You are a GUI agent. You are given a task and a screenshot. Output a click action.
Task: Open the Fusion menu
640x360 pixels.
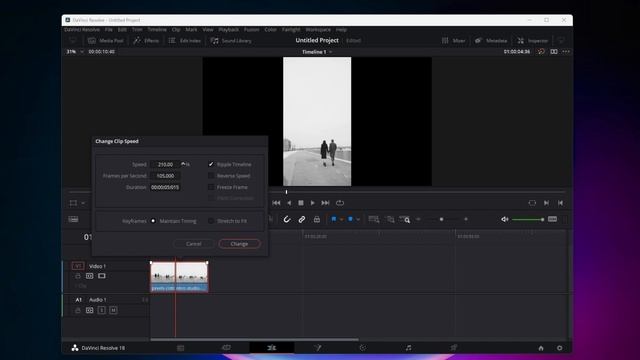tap(251, 29)
